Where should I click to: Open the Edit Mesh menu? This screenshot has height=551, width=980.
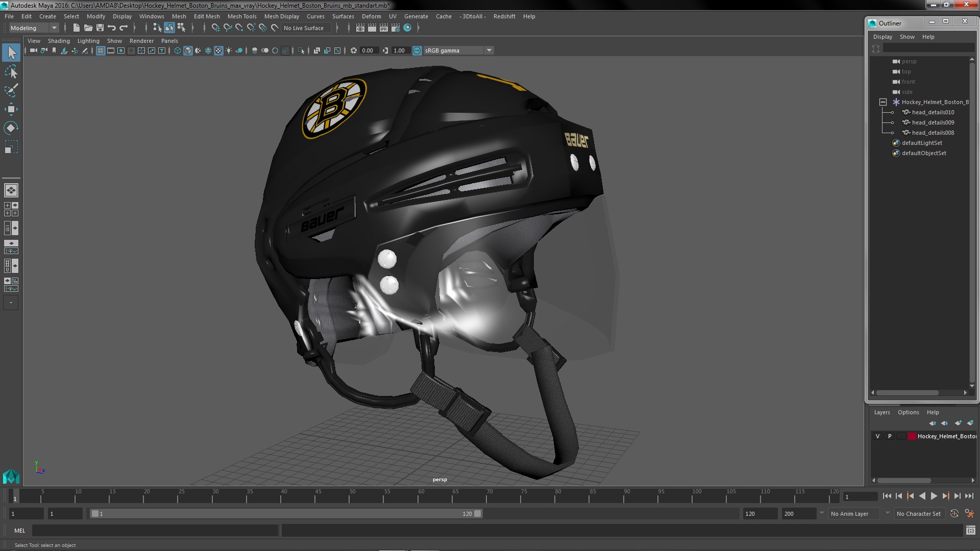pyautogui.click(x=207, y=16)
